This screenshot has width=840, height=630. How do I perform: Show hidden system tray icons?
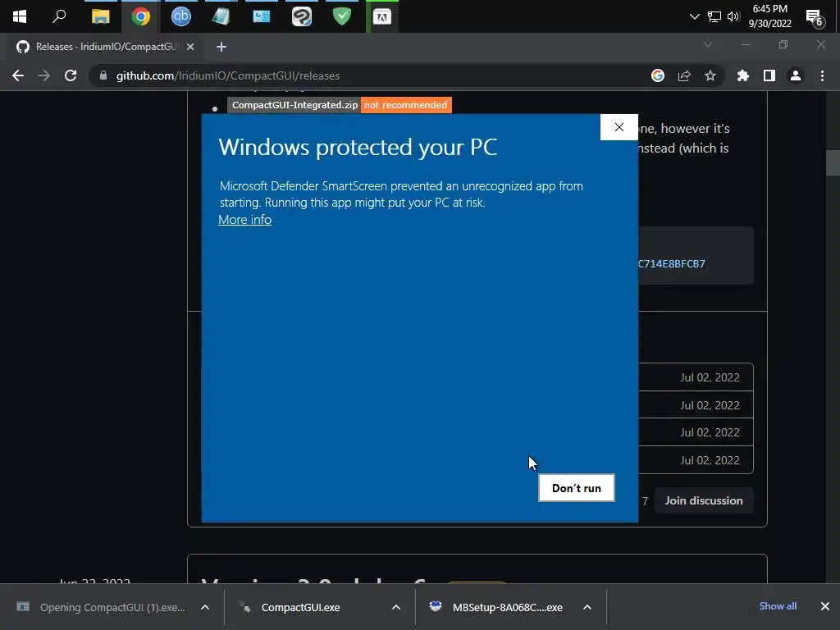pos(694,16)
